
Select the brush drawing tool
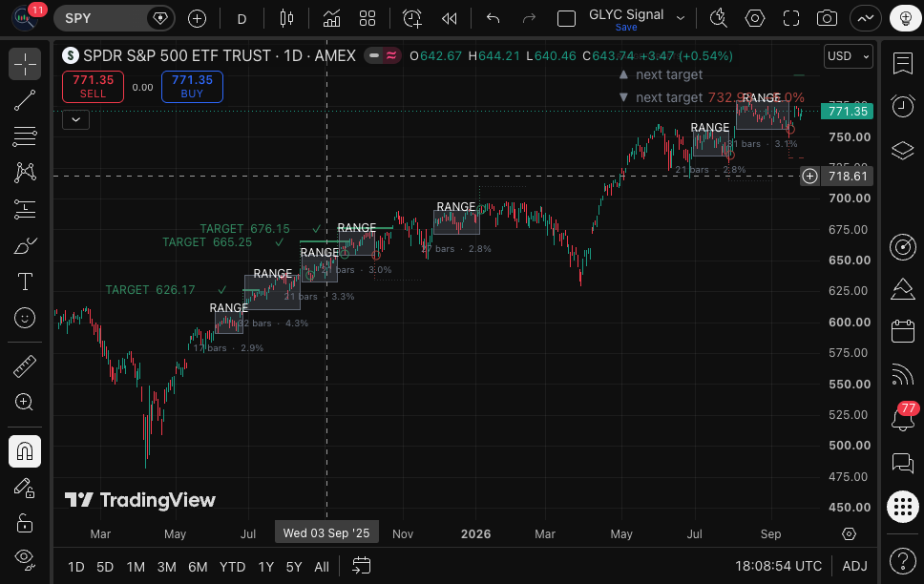25,245
